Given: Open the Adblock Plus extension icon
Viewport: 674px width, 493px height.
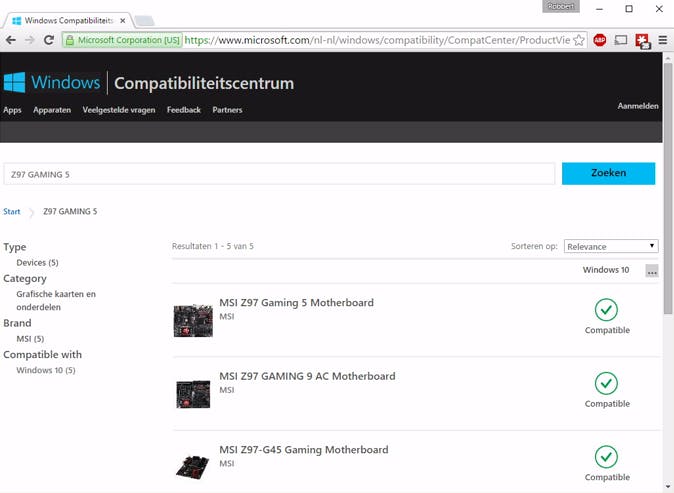Looking at the screenshot, I should [x=600, y=40].
